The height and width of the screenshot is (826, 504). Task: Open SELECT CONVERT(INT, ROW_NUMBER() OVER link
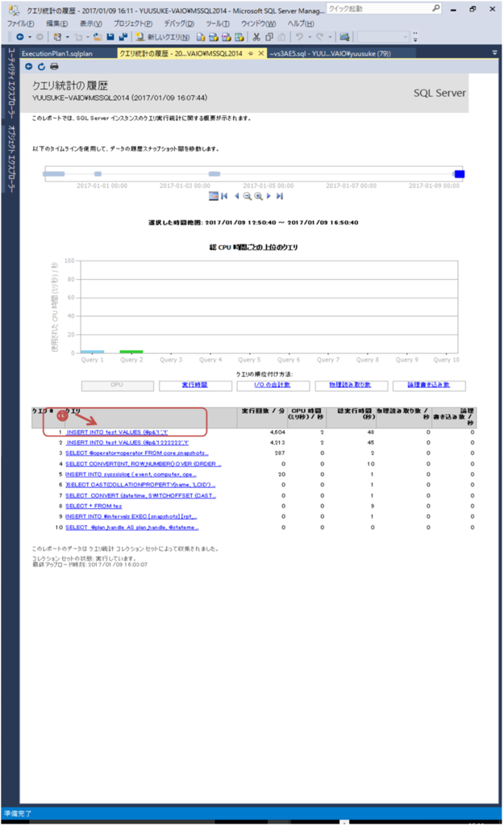[144, 464]
